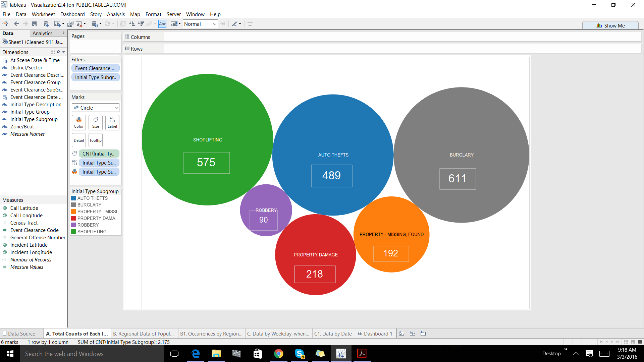This screenshot has width=644, height=362.
Task: Click the Save toolbar icon
Action: [x=34, y=24]
